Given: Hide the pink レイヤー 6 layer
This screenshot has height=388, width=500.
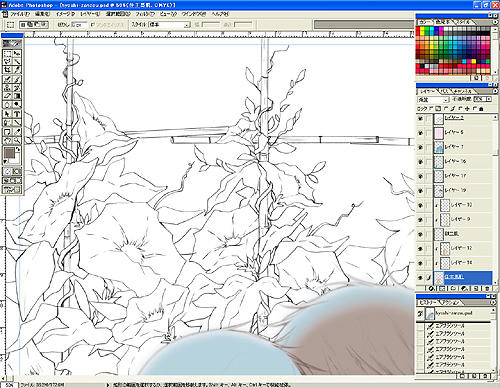Looking at the screenshot, I should (x=421, y=133).
